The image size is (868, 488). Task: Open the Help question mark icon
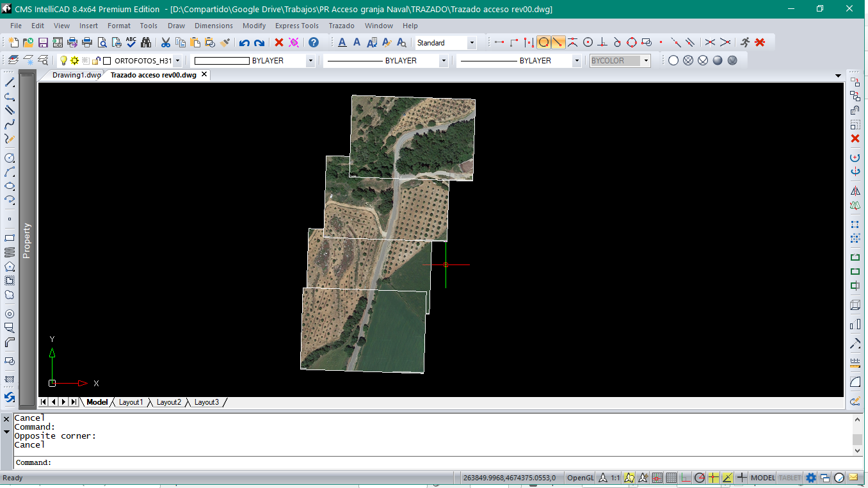(313, 43)
